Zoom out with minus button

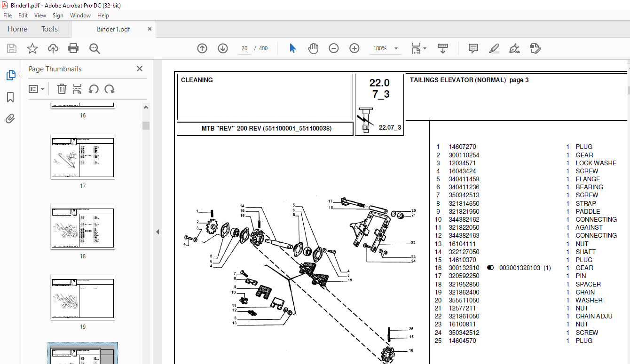334,48
